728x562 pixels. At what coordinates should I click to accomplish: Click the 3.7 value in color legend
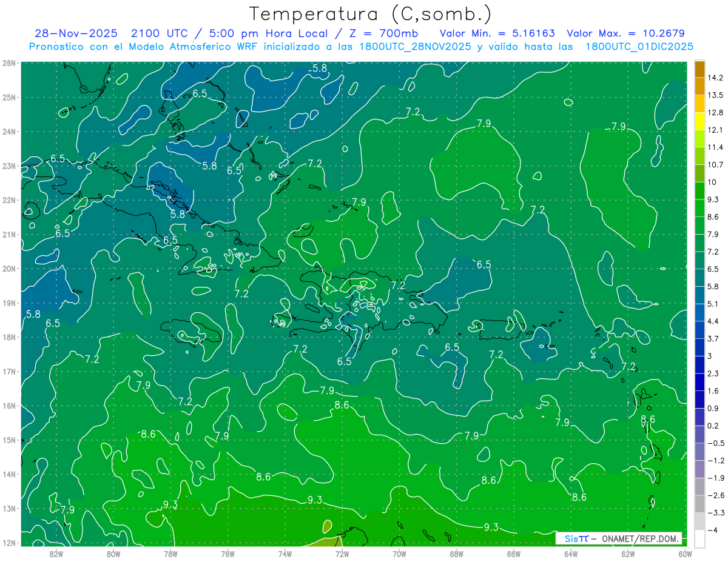click(x=713, y=338)
